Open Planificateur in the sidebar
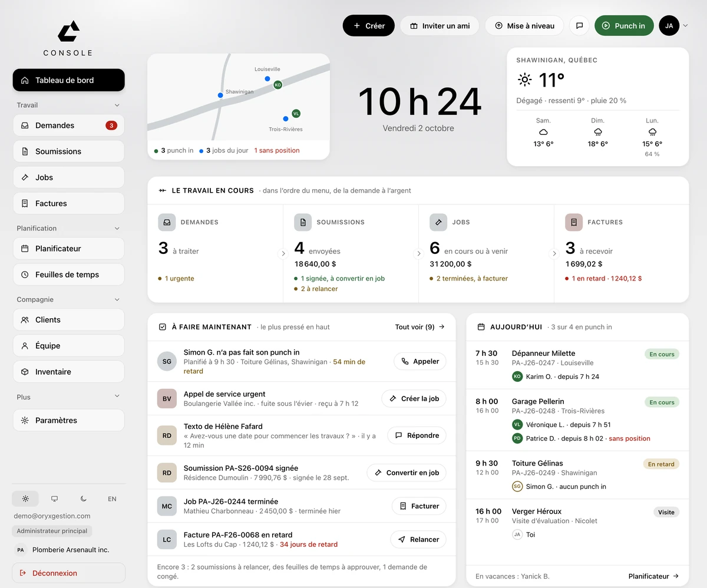The width and height of the screenshot is (707, 588). coord(68,249)
